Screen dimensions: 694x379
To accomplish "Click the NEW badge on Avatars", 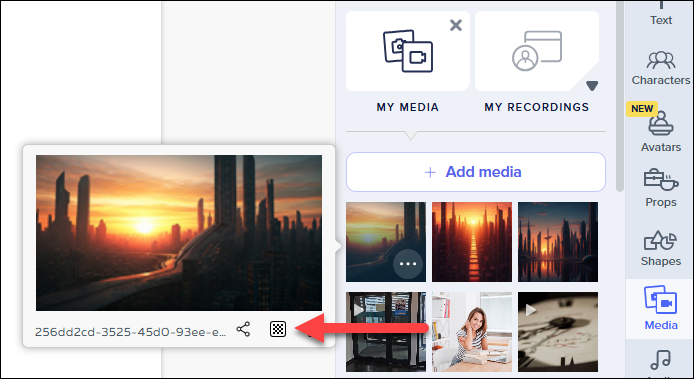I will click(x=642, y=108).
